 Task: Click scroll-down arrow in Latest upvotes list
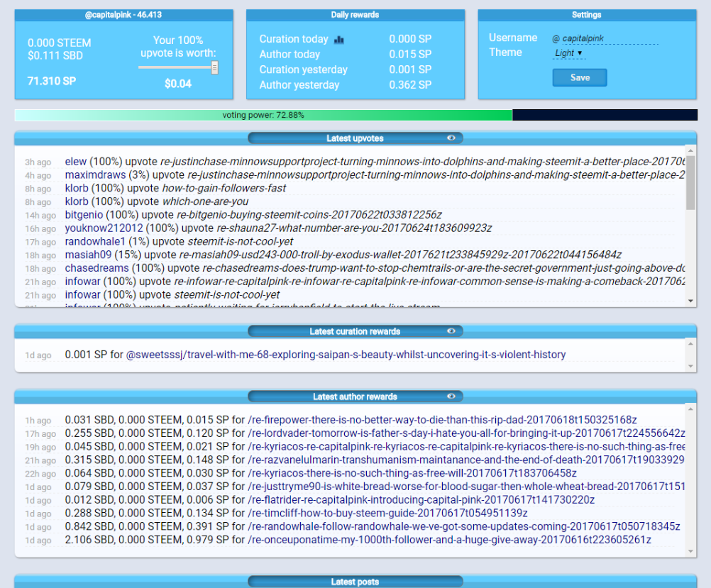click(690, 301)
